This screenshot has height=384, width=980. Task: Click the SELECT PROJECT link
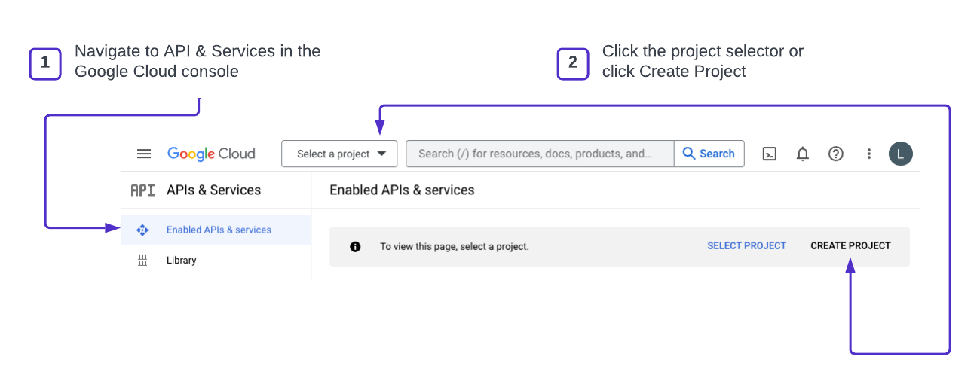[746, 246]
